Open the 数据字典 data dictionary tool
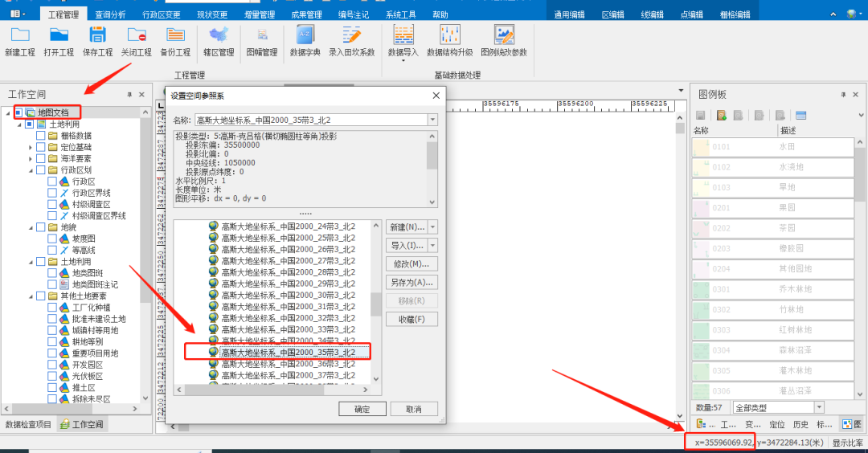Viewport: 868px width, 453px height. tap(305, 35)
